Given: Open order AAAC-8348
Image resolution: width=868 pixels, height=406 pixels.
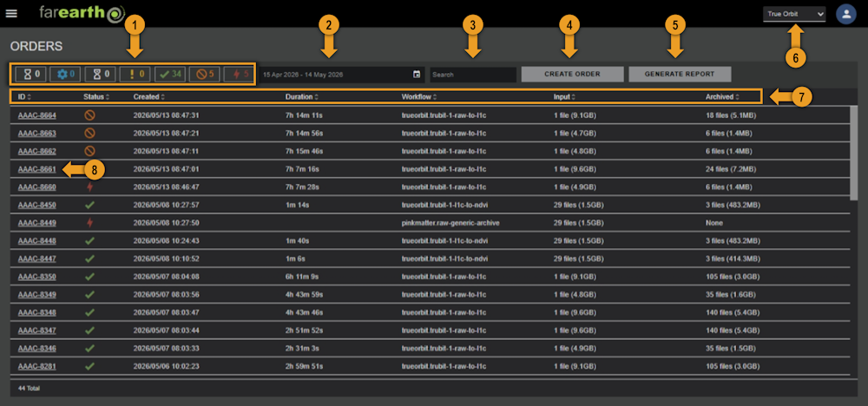Looking at the screenshot, I should point(37,312).
